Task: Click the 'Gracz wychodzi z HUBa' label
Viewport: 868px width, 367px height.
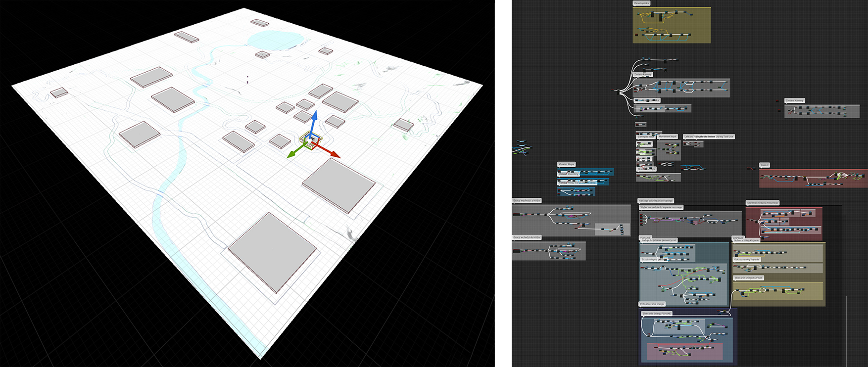Action: pyautogui.click(x=527, y=201)
